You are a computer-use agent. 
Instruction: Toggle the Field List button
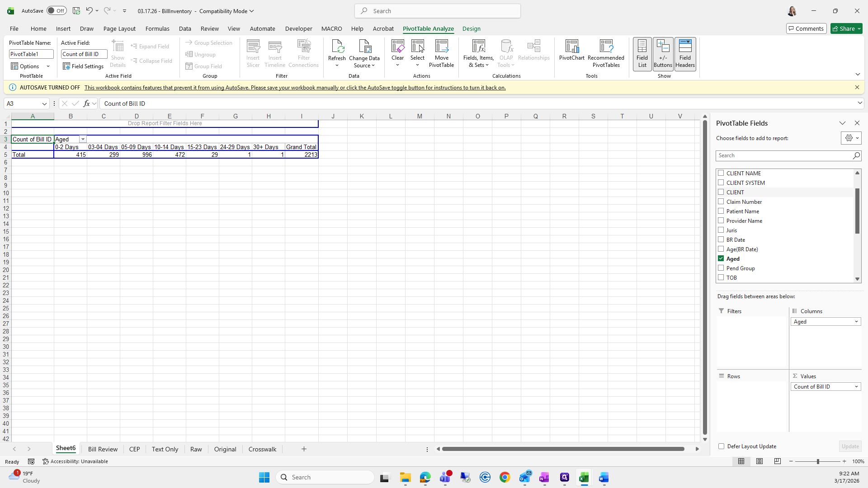(x=642, y=54)
